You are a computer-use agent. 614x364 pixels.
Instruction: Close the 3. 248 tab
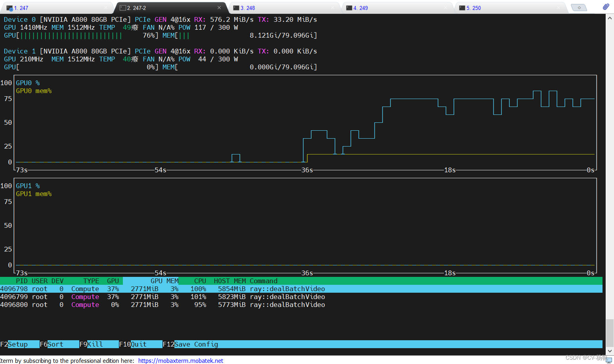pos(333,8)
